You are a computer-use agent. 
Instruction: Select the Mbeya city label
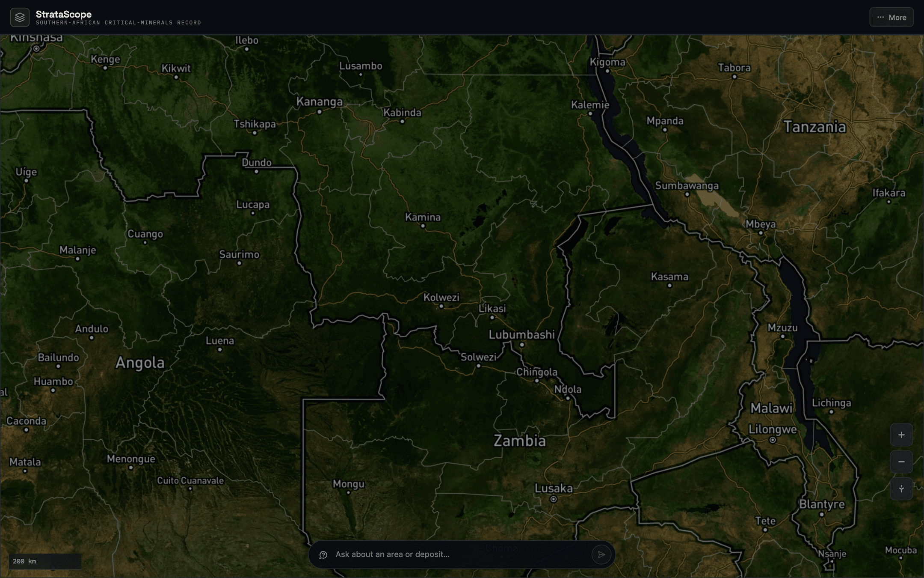point(761,224)
